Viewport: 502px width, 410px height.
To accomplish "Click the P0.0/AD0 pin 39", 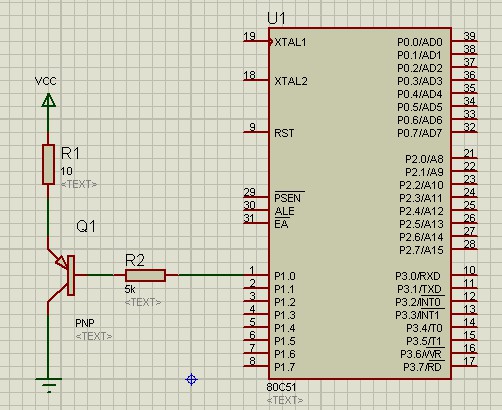I will [x=464, y=41].
